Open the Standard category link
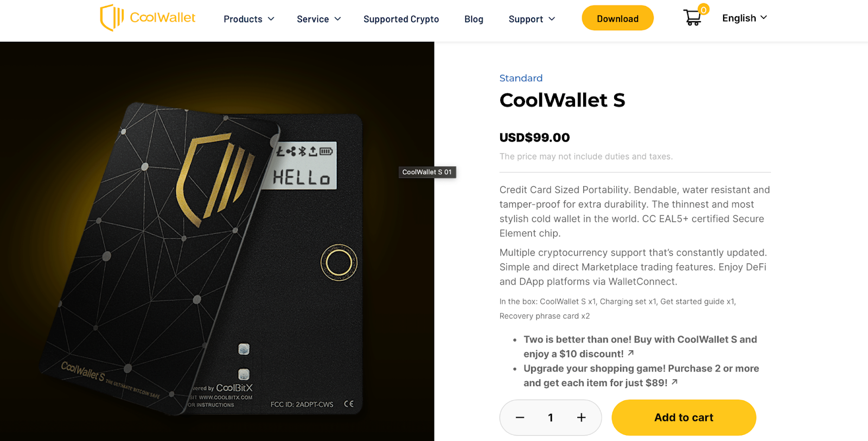 tap(521, 78)
